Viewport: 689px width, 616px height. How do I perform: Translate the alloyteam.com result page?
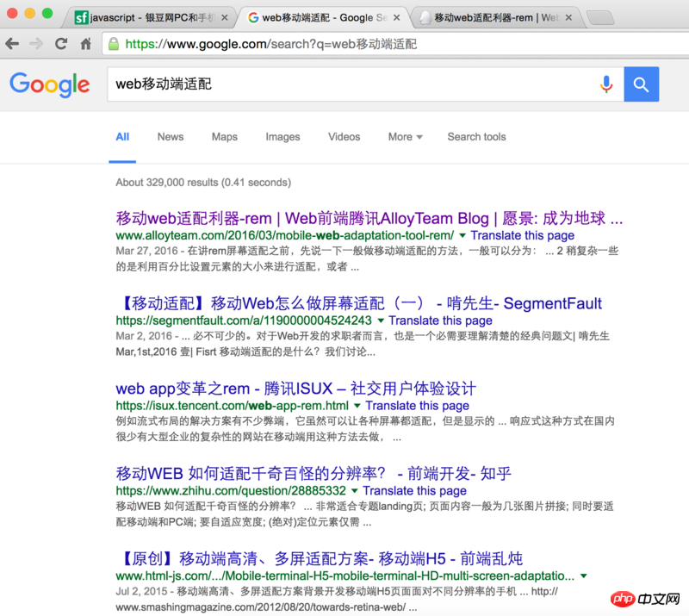coord(523,236)
